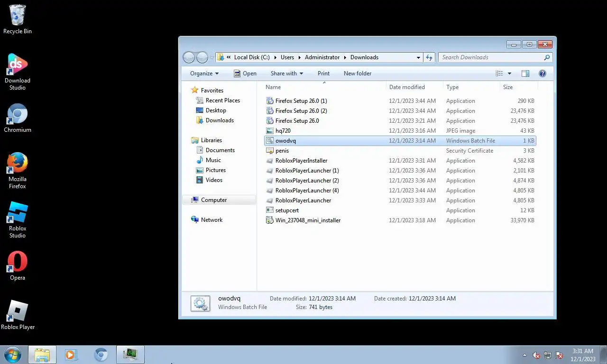Create a New folder
This screenshot has width=607, height=364.
[358, 73]
